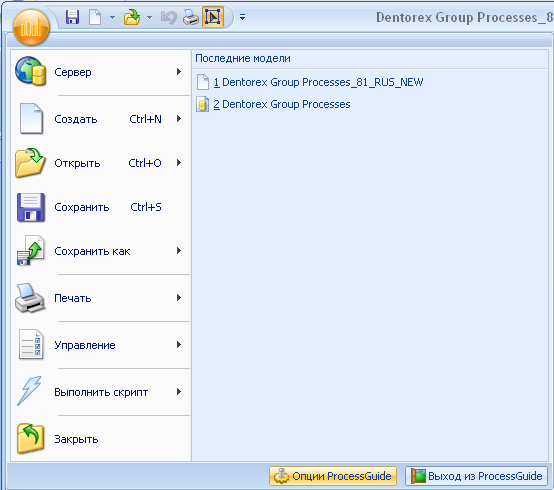Open the dropdown arrow beside Open folder icon
554x490 pixels.
pyautogui.click(x=149, y=17)
